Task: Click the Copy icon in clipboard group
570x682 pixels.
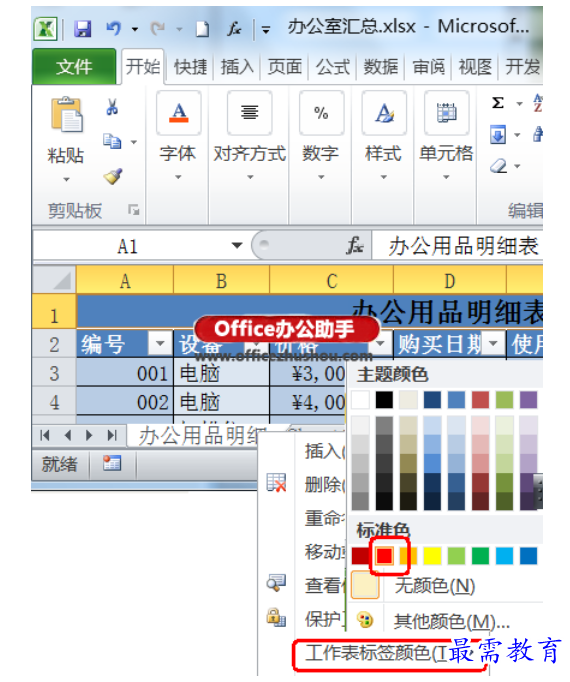Action: tap(112, 141)
